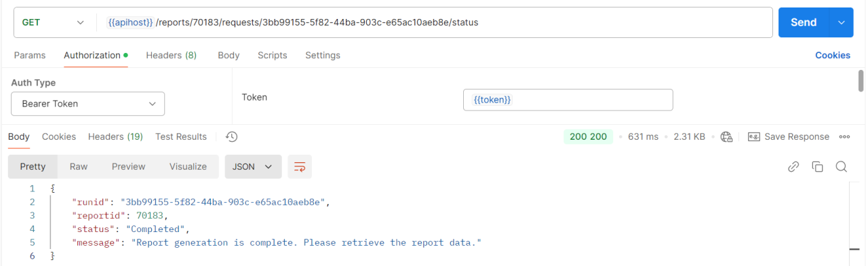Click the Save Response icon button
The width and height of the screenshot is (868, 266).
coord(788,136)
